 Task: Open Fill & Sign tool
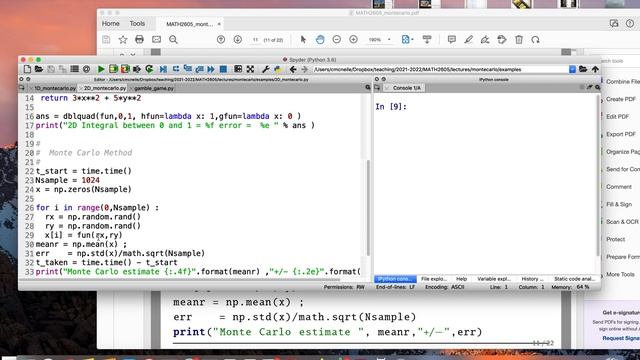pyautogui.click(x=618, y=204)
